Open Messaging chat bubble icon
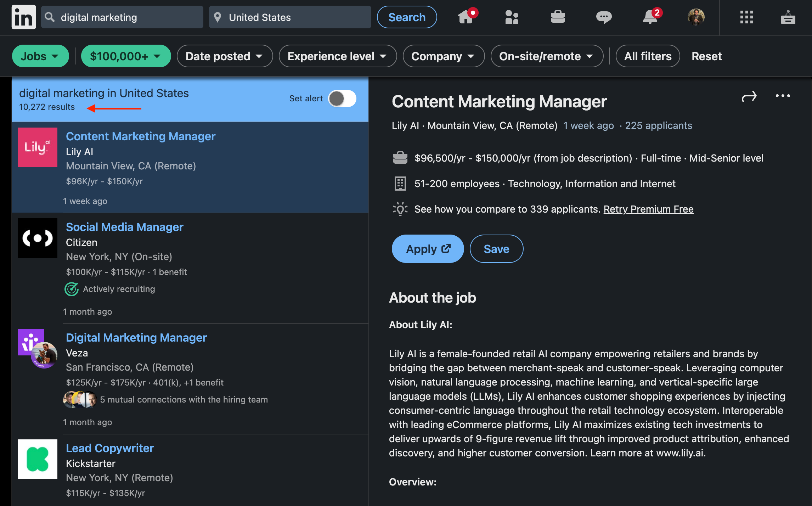The image size is (812, 506). click(604, 17)
